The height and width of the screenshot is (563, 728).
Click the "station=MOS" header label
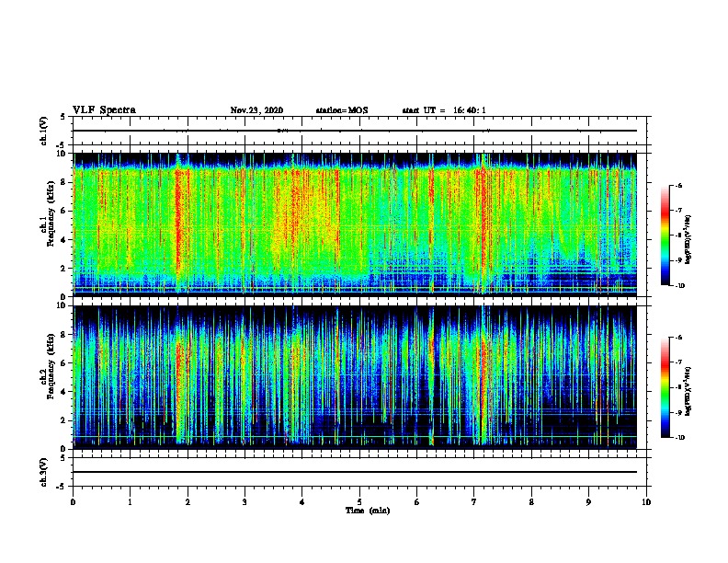click(x=342, y=110)
